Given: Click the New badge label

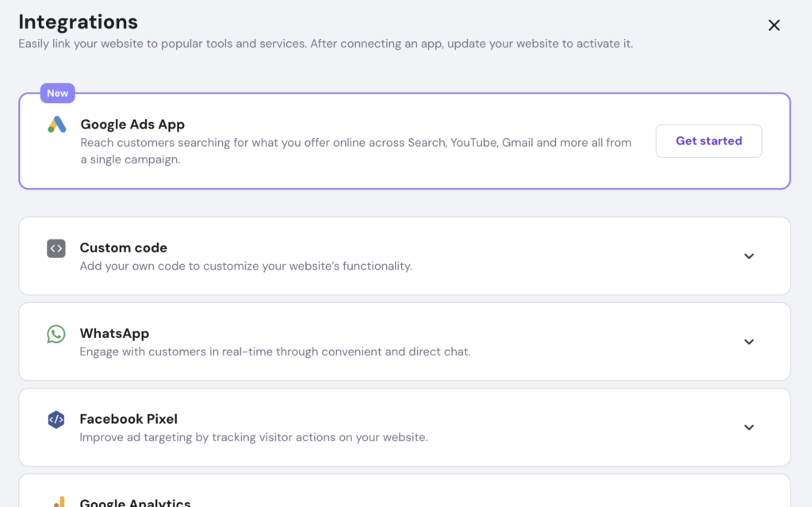Looking at the screenshot, I should 58,93.
